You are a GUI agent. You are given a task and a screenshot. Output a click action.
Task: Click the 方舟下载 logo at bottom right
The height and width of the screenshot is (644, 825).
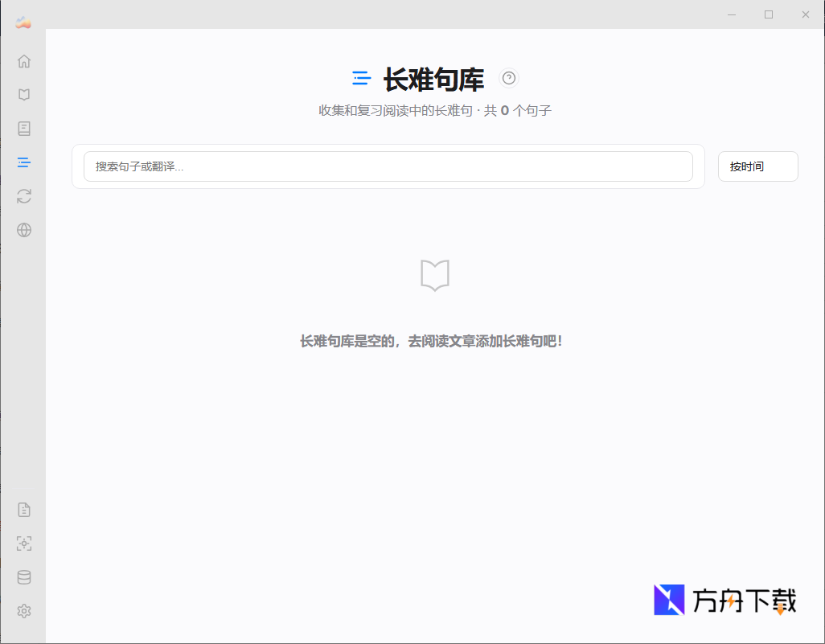click(x=723, y=600)
